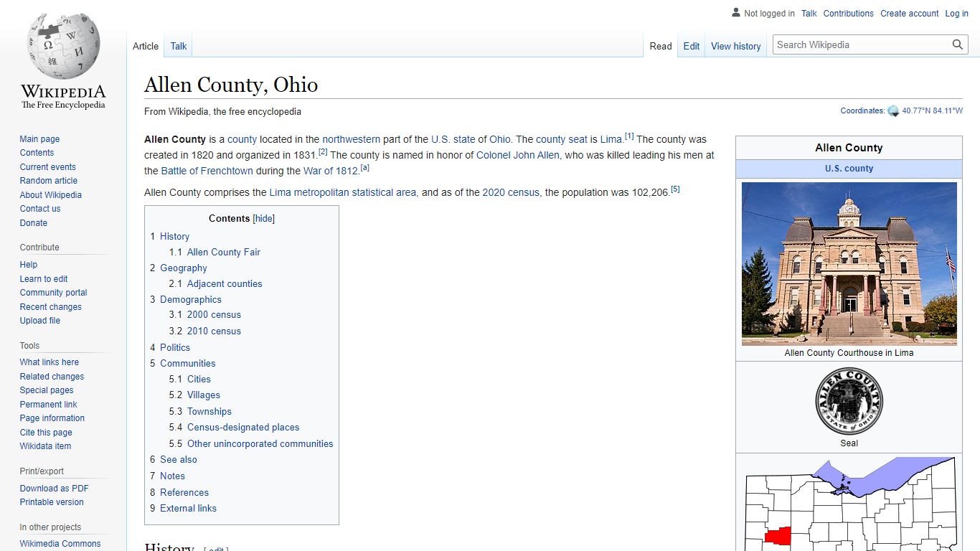The image size is (980, 551).
Task: Open the Contributions link
Action: 849,14
